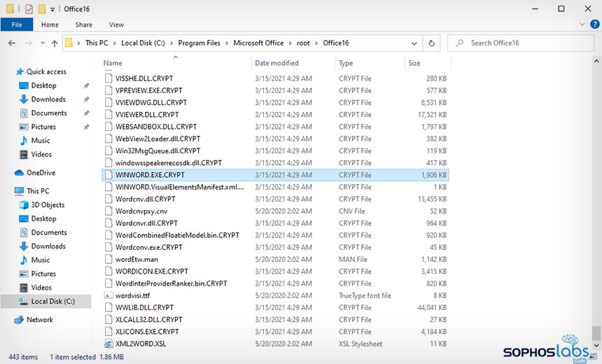Expand the chevron after 'root' breadcrumb

(x=316, y=43)
